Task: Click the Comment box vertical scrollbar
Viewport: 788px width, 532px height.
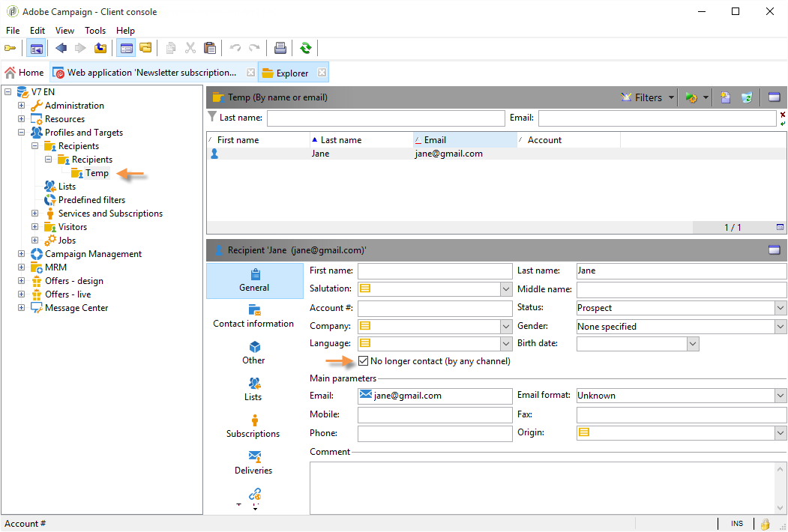Action: [780, 489]
